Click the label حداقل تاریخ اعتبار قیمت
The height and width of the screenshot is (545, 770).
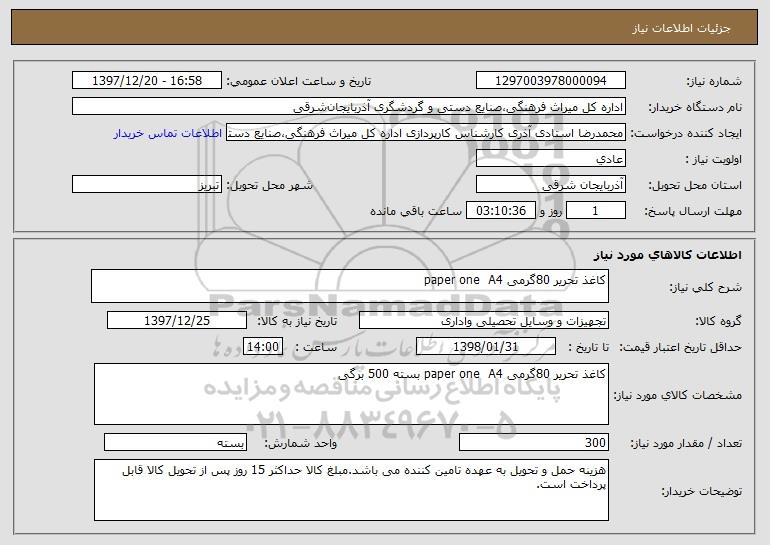pyautogui.click(x=681, y=348)
